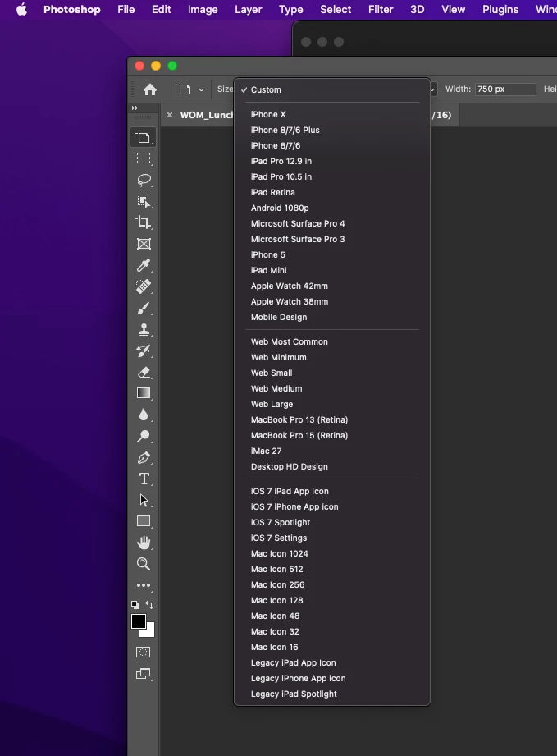Select Desktop HD Design preset

coord(332,467)
